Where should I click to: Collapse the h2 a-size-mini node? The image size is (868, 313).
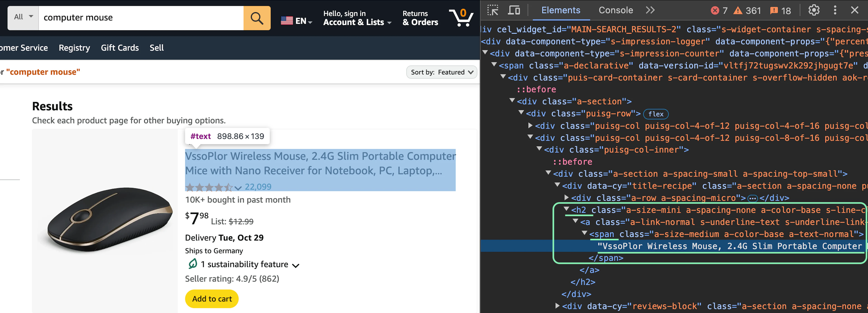[566, 209]
